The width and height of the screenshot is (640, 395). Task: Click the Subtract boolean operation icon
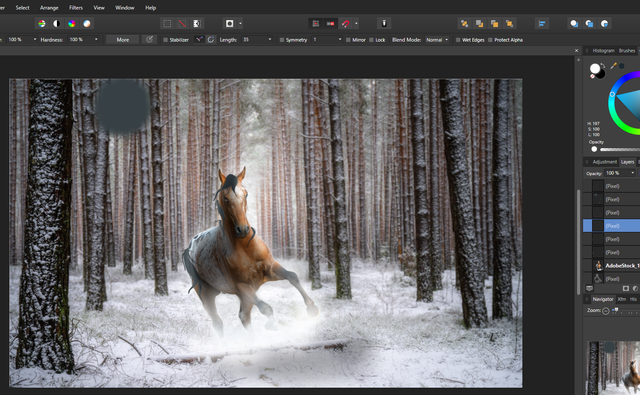pyautogui.click(x=589, y=24)
